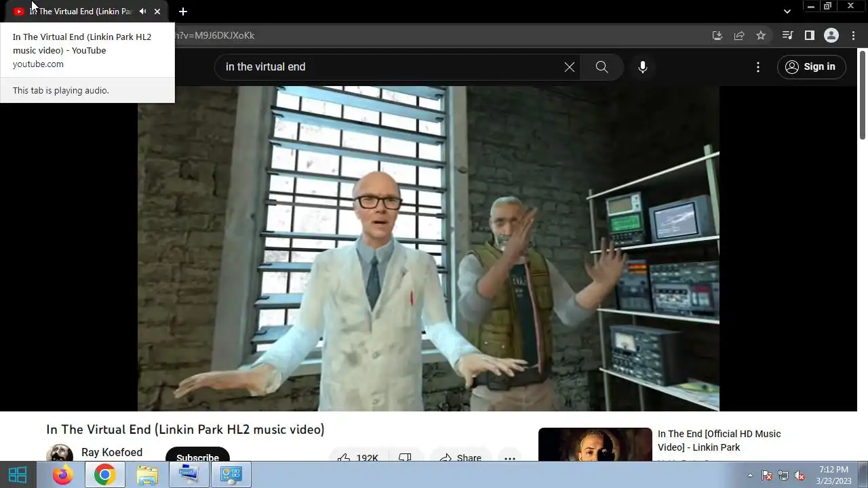868x488 pixels.
Task: Open Chrome's three-dot menu
Action: point(853,35)
